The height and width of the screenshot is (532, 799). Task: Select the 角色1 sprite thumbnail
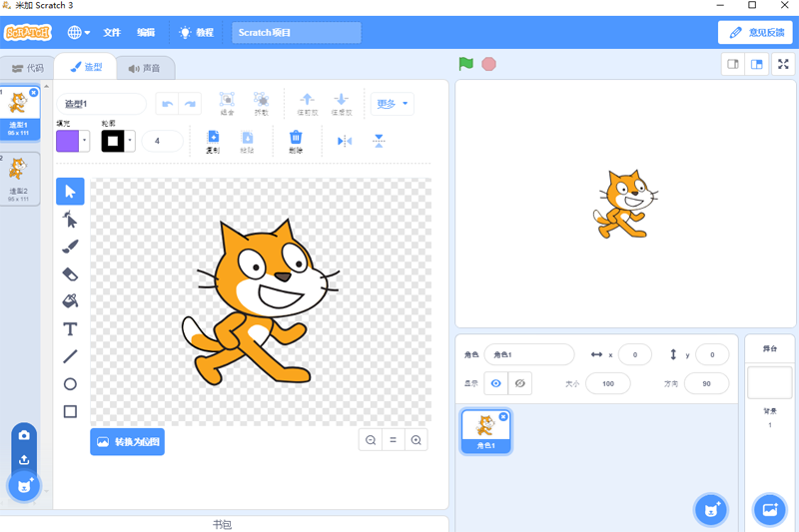pos(485,431)
